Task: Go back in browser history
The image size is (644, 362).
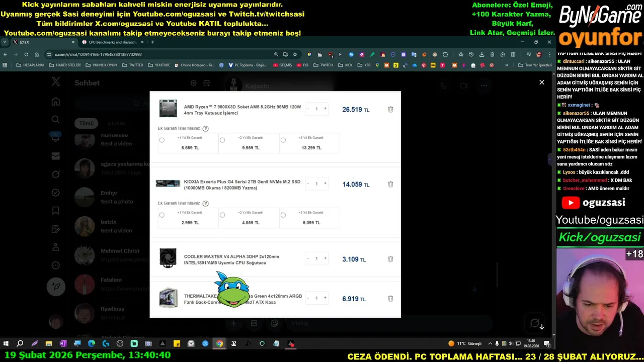Action: (x=5, y=54)
